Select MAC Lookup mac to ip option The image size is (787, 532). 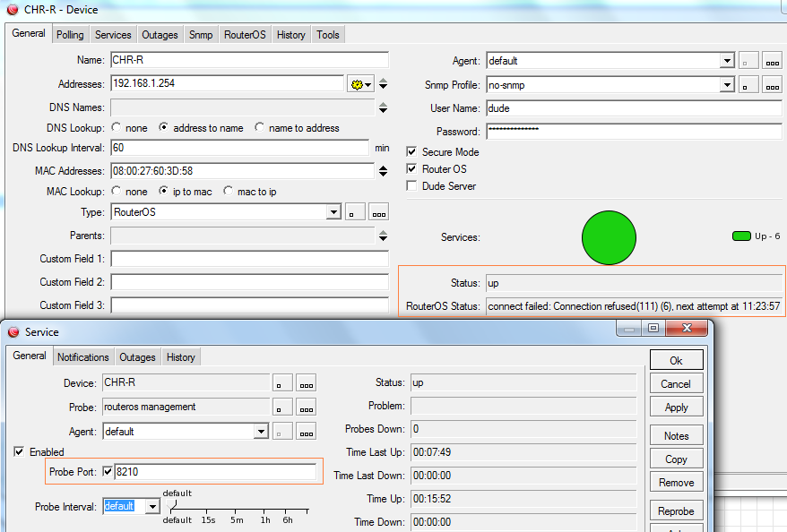click(228, 191)
